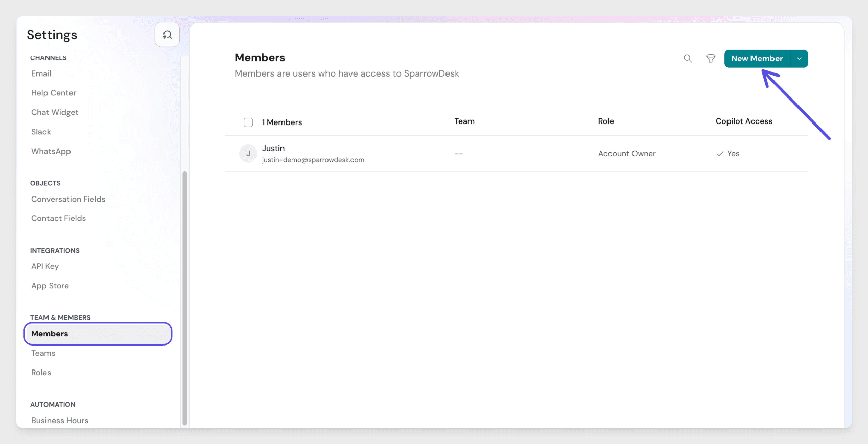
Task: Open Email channel settings
Action: (x=41, y=73)
